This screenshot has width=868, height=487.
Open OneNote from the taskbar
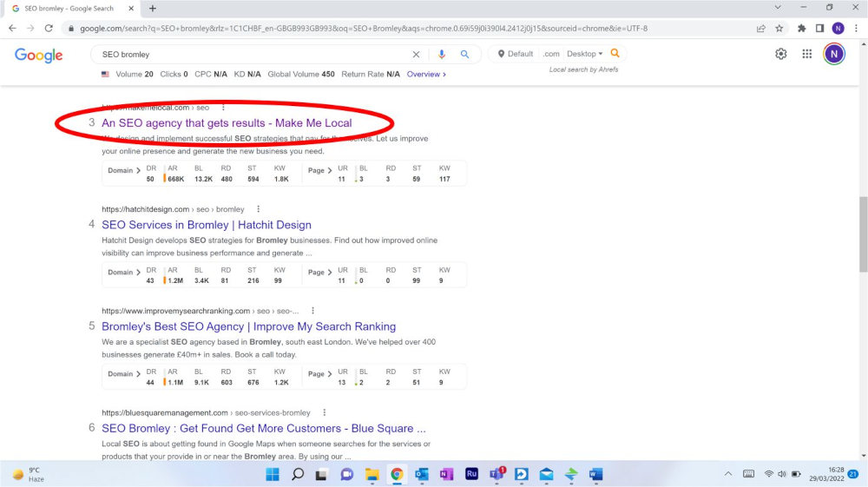coord(446,474)
